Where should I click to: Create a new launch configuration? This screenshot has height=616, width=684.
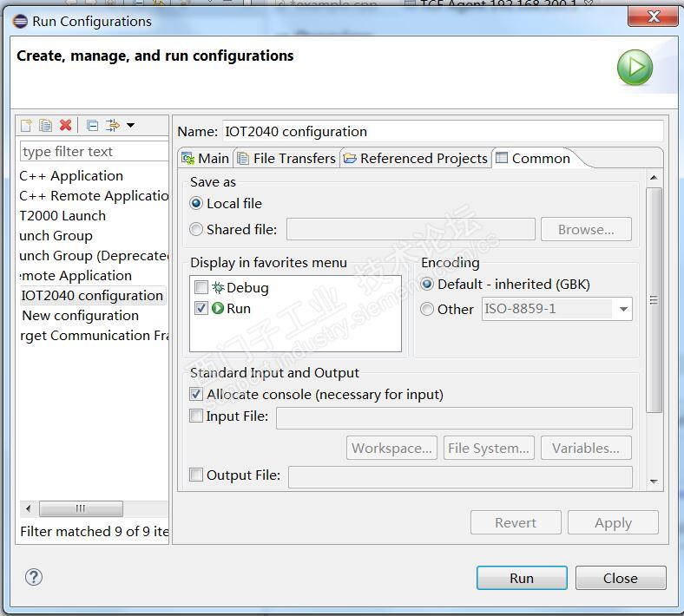pyautogui.click(x=26, y=126)
